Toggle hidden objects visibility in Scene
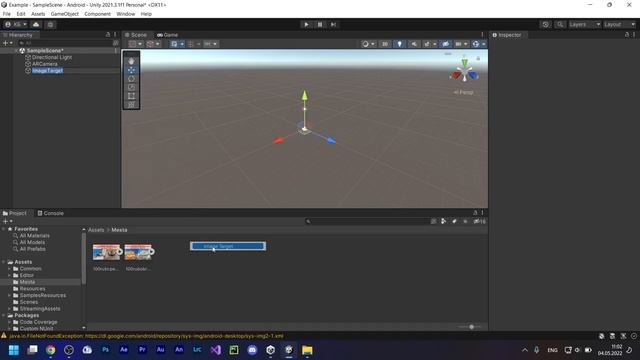This screenshot has width=640, height=360. (x=445, y=44)
